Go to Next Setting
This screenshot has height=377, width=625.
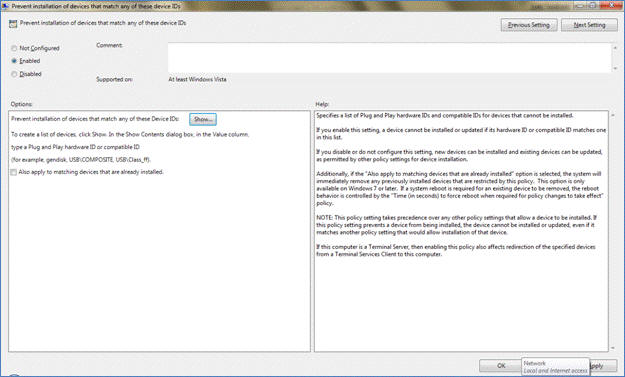tap(589, 25)
